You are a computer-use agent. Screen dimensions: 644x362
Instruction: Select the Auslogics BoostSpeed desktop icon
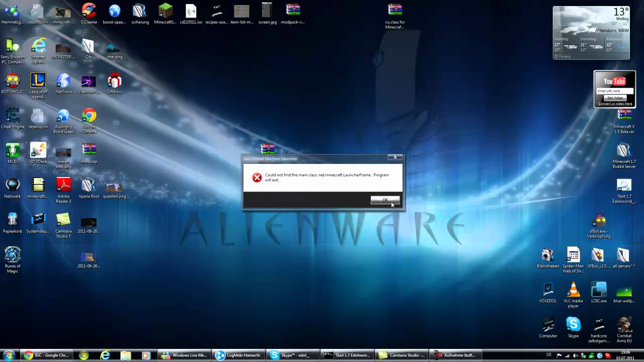click(x=63, y=121)
